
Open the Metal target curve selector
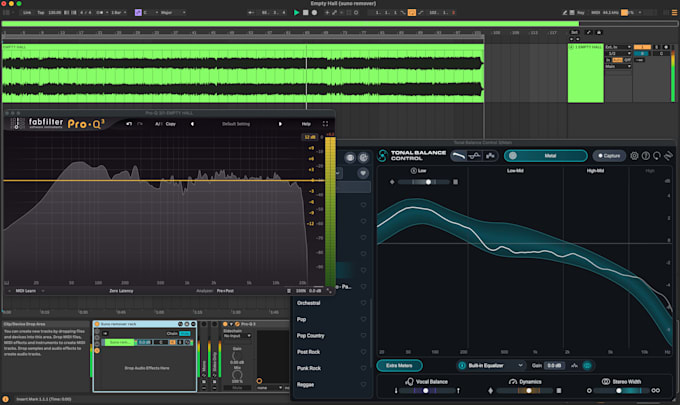546,156
